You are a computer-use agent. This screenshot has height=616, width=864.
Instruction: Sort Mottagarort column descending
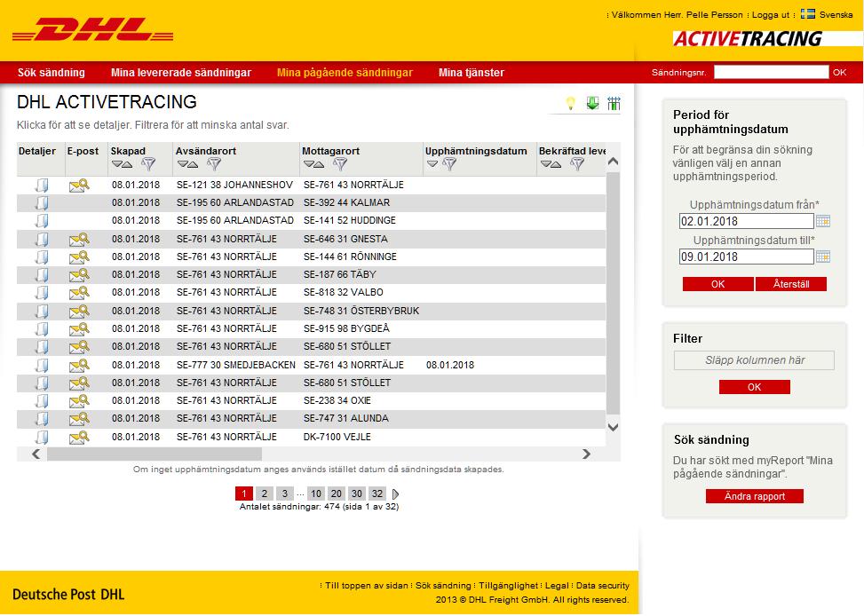pos(309,164)
